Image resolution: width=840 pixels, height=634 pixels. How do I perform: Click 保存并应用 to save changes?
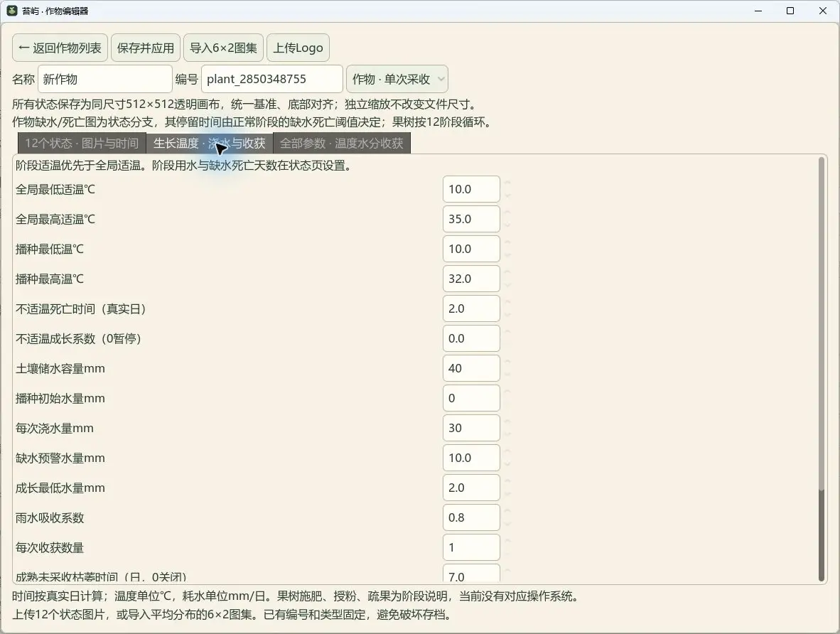146,48
